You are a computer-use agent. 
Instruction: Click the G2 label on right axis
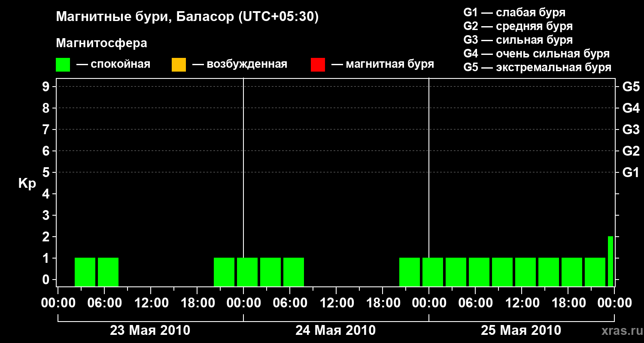click(631, 151)
